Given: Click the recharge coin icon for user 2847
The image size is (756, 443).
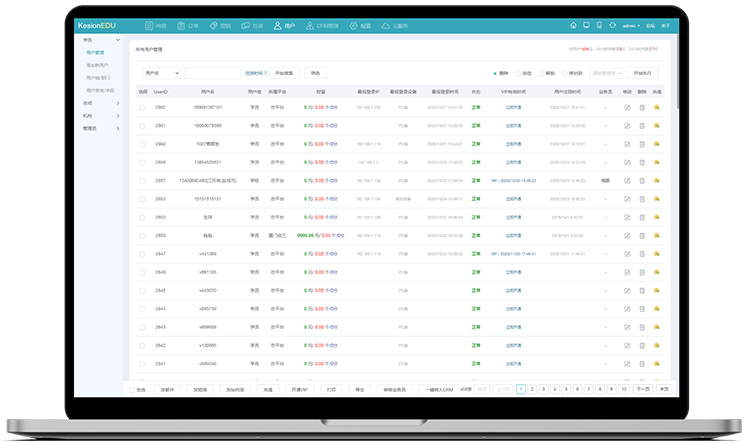Looking at the screenshot, I should 657,254.
